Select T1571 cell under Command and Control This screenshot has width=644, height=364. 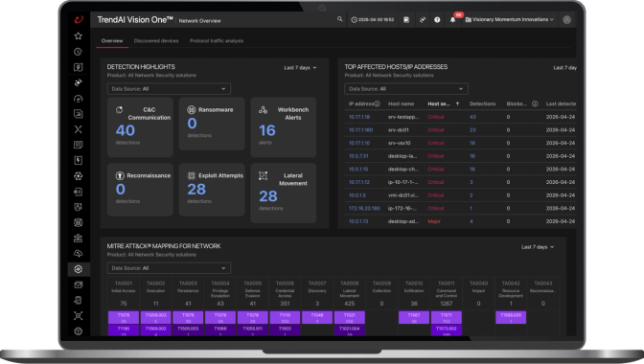447,317
